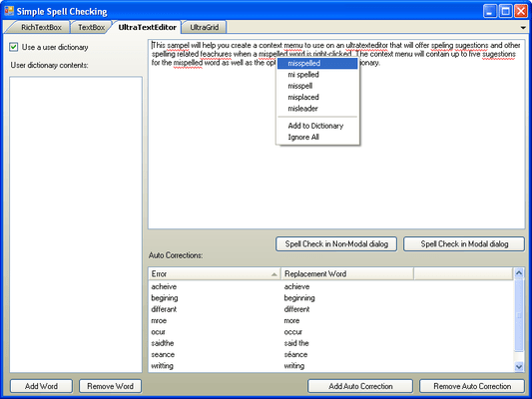The width and height of the screenshot is (532, 399).
Task: Close the Simple Spell Checking window
Action: [521, 11]
